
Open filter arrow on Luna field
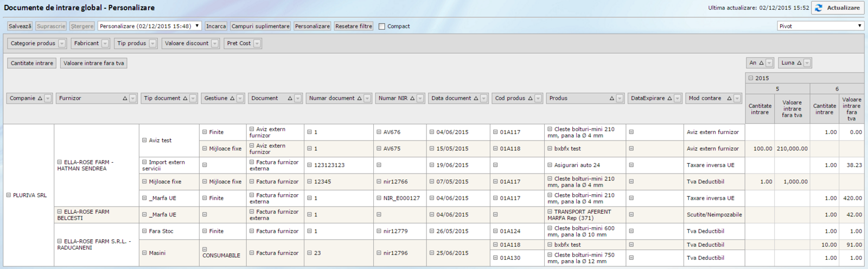click(x=807, y=63)
